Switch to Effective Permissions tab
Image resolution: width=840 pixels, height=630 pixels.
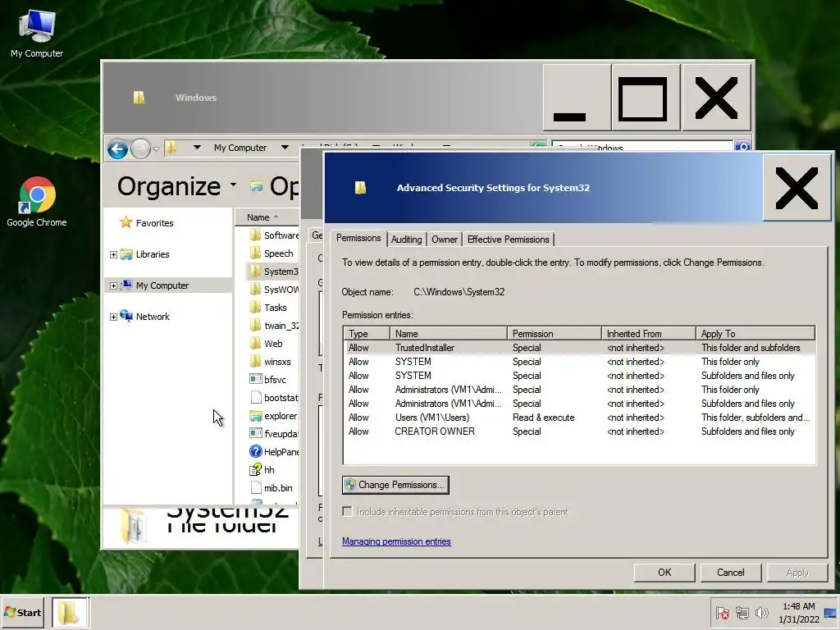tap(508, 240)
